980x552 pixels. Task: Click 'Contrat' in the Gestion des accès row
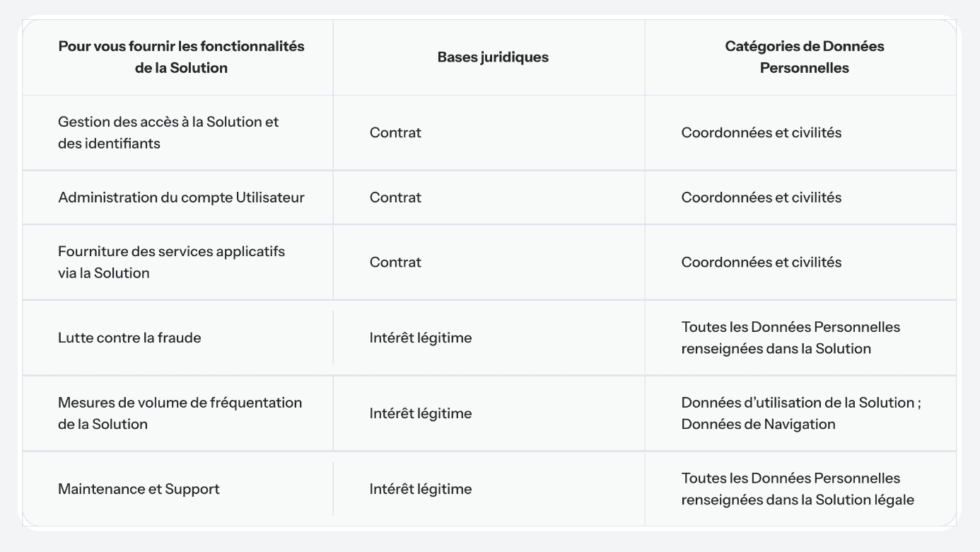395,132
